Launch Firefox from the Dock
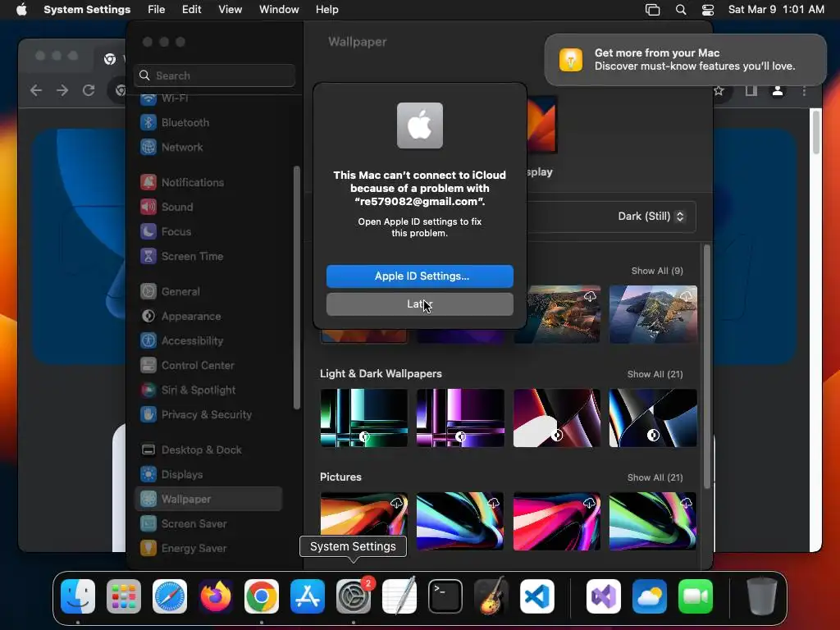The width and height of the screenshot is (840, 630). click(x=216, y=596)
